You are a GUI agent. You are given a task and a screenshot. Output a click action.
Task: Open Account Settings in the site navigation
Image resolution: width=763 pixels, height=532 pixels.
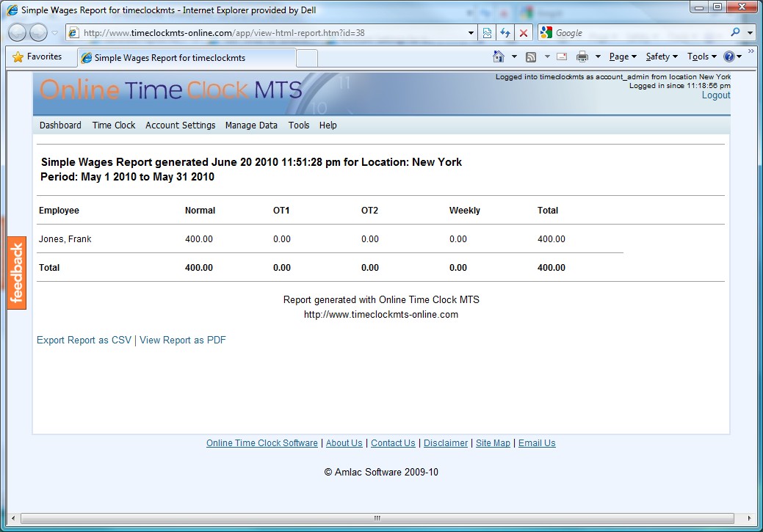tap(181, 125)
